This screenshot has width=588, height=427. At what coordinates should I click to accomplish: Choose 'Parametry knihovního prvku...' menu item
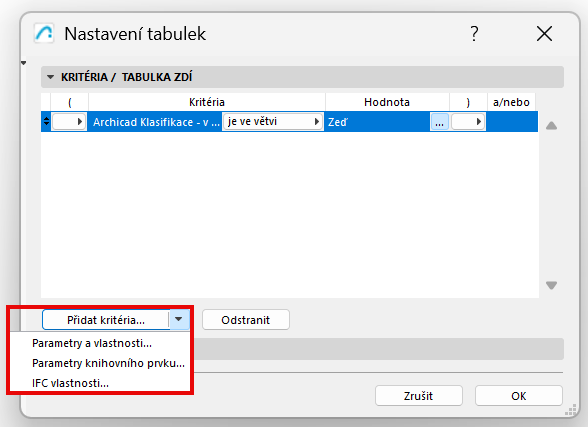[108, 363]
